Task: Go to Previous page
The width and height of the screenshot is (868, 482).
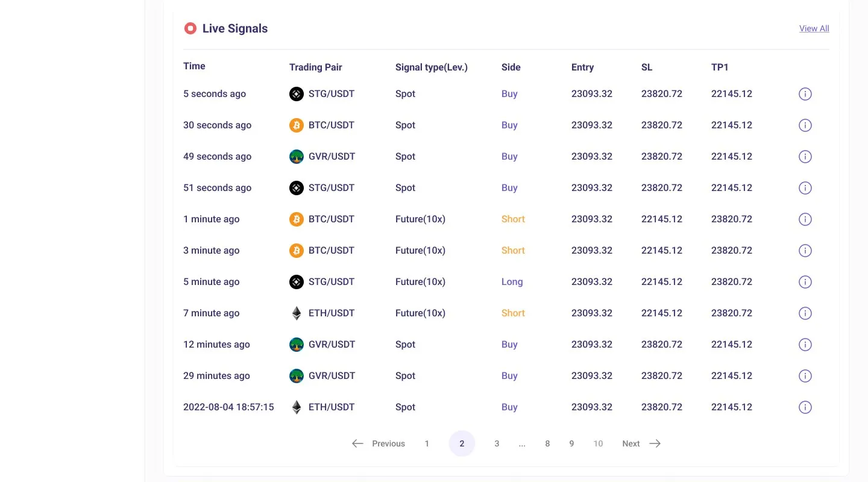Action: (x=379, y=443)
